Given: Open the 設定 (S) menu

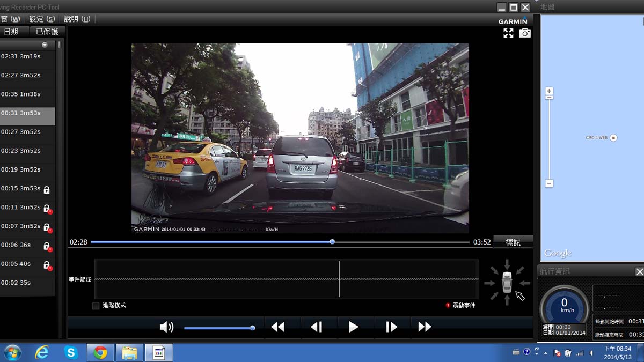Looking at the screenshot, I should pos(42,19).
